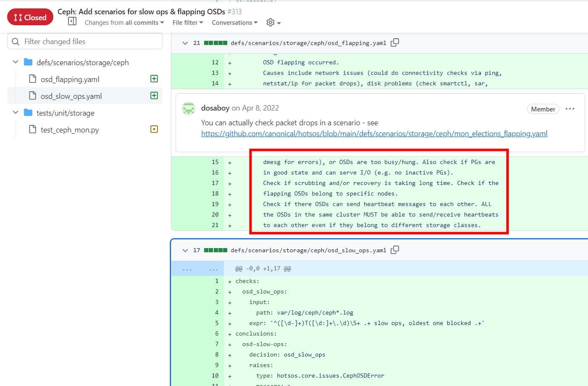Screen dimensions: 588x386
Task: Copy osd_flapping.yaml file path
Action: click(395, 42)
